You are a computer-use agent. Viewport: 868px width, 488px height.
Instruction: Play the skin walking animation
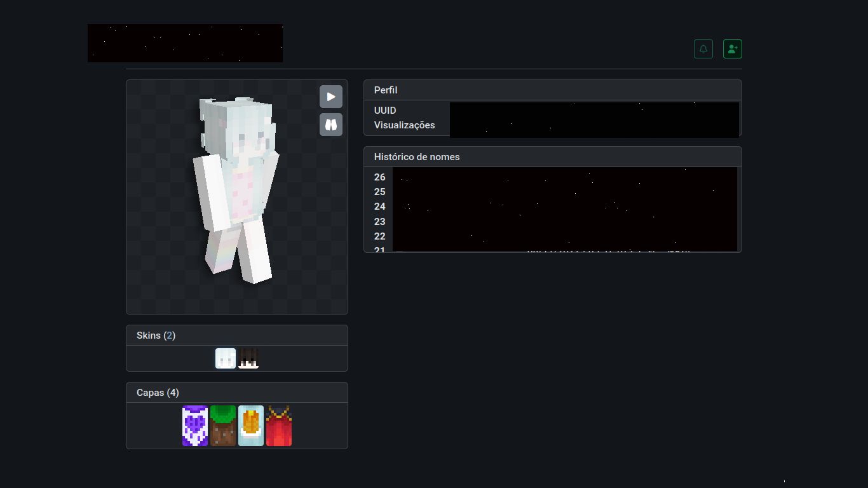pyautogui.click(x=331, y=97)
